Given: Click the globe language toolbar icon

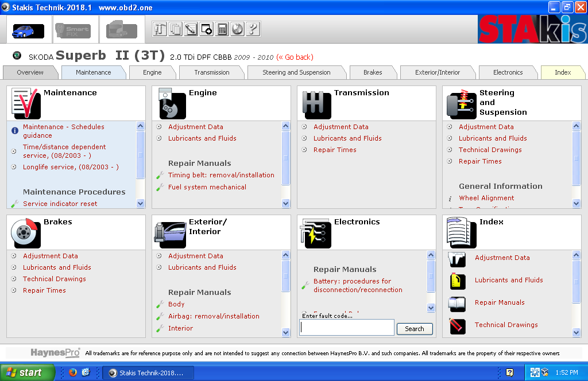Looking at the screenshot, I should pos(237,29).
